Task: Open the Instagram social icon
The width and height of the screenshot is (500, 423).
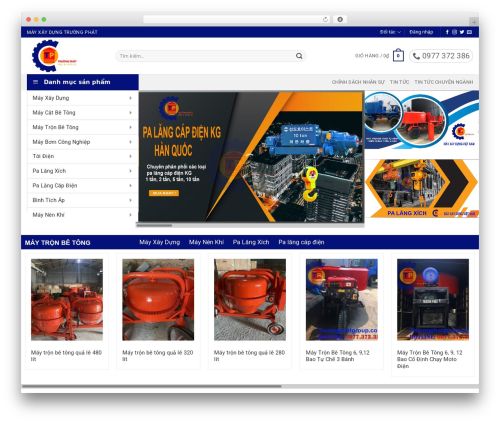Action: [x=454, y=32]
